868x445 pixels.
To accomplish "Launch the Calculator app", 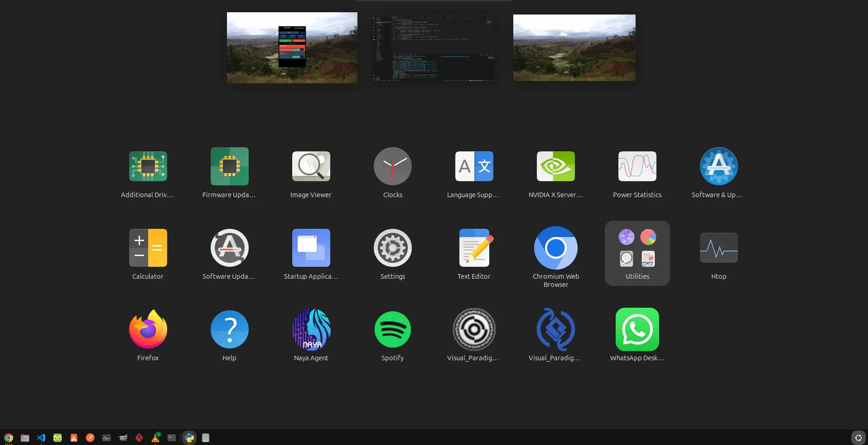I will click(x=148, y=248).
